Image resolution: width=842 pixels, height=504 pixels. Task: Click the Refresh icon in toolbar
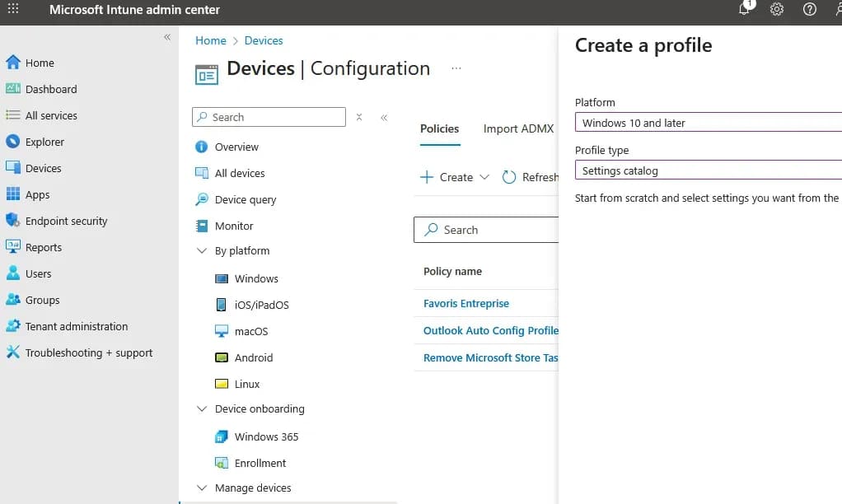click(509, 177)
